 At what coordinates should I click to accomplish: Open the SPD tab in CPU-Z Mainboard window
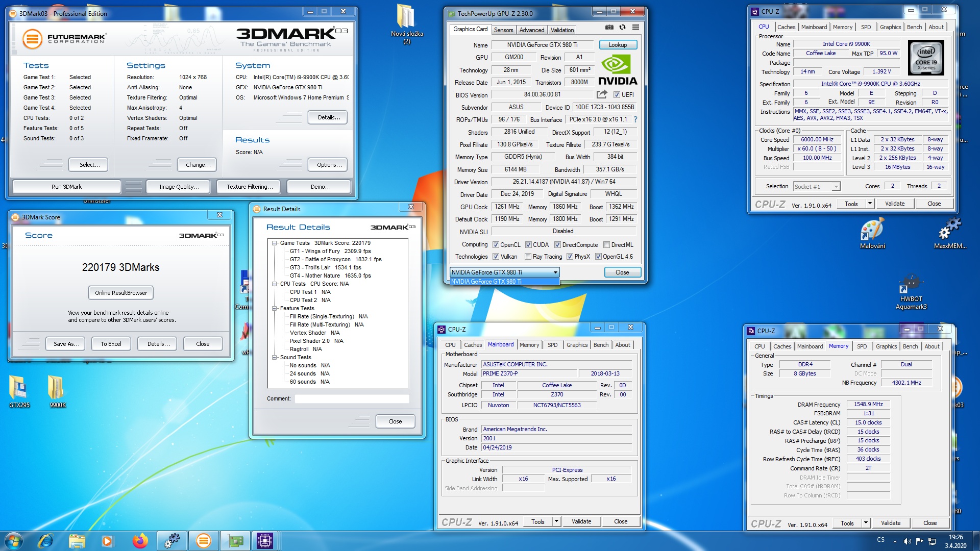(552, 345)
